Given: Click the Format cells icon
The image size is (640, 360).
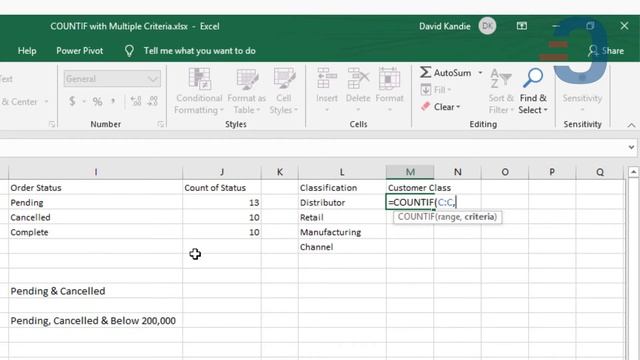Looking at the screenshot, I should (x=389, y=78).
